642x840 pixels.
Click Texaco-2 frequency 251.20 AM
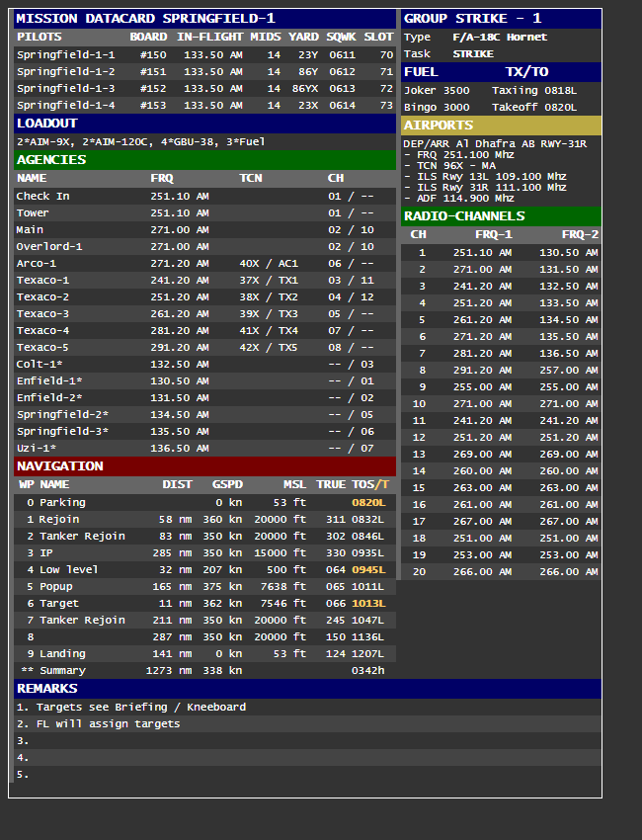click(180, 296)
